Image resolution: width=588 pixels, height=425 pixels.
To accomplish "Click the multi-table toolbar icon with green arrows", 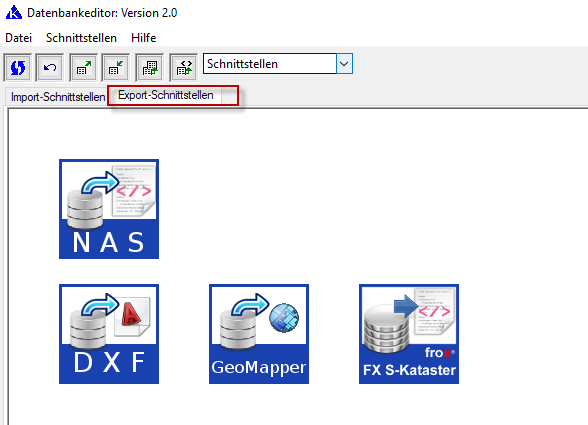I will click(150, 68).
